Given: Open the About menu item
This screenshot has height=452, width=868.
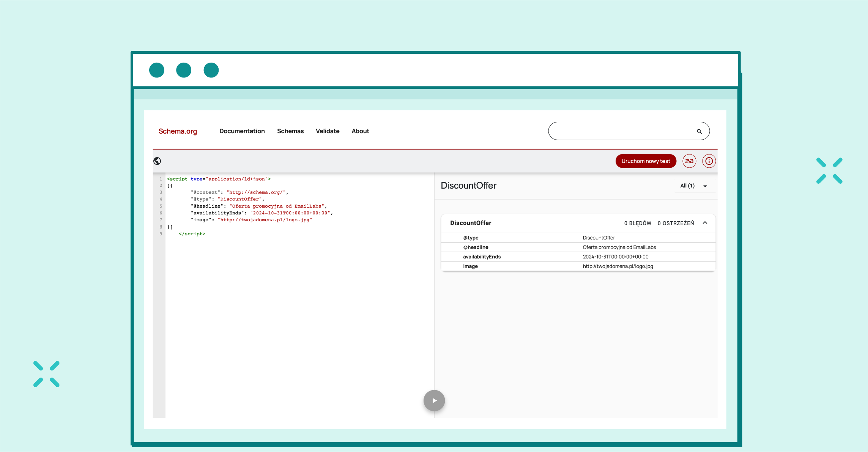Looking at the screenshot, I should pyautogui.click(x=360, y=131).
